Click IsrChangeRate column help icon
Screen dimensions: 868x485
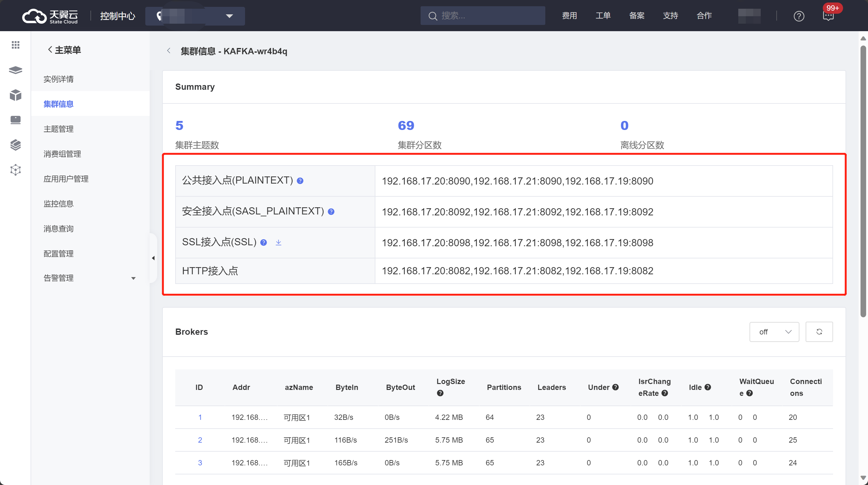[664, 393]
